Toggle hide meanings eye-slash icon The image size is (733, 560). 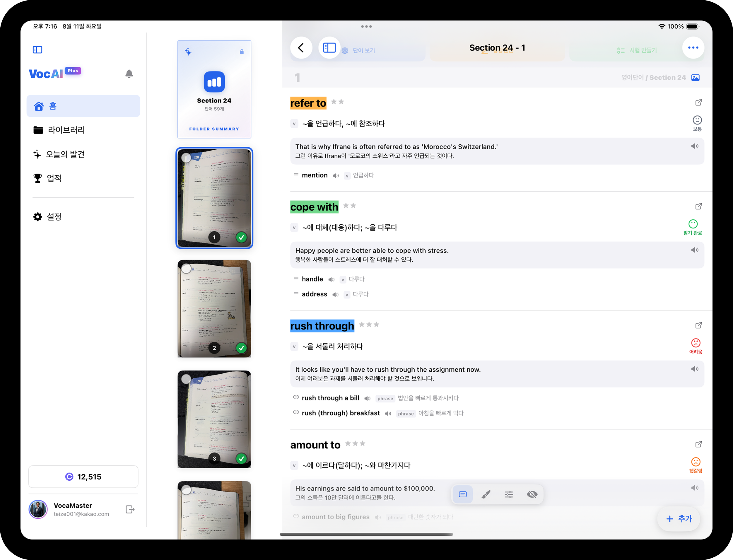coord(532,494)
